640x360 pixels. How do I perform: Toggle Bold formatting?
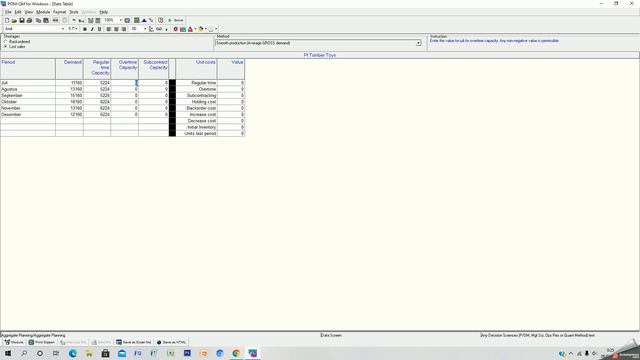[x=84, y=29]
